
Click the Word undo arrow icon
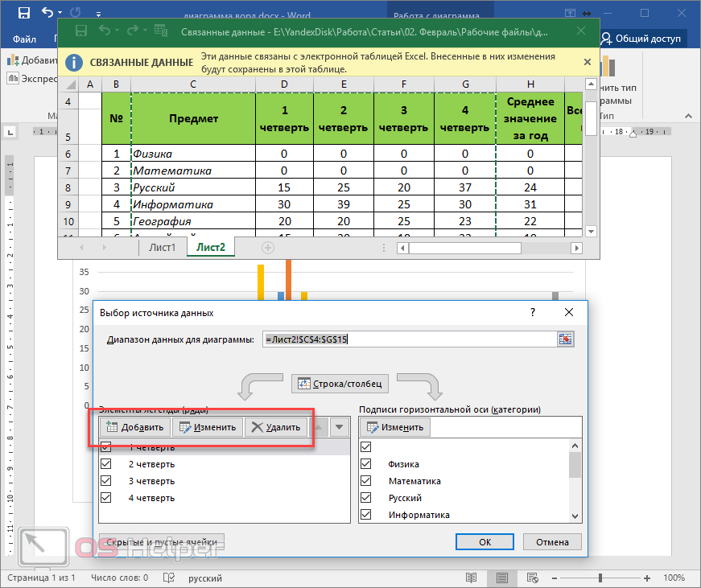(47, 13)
